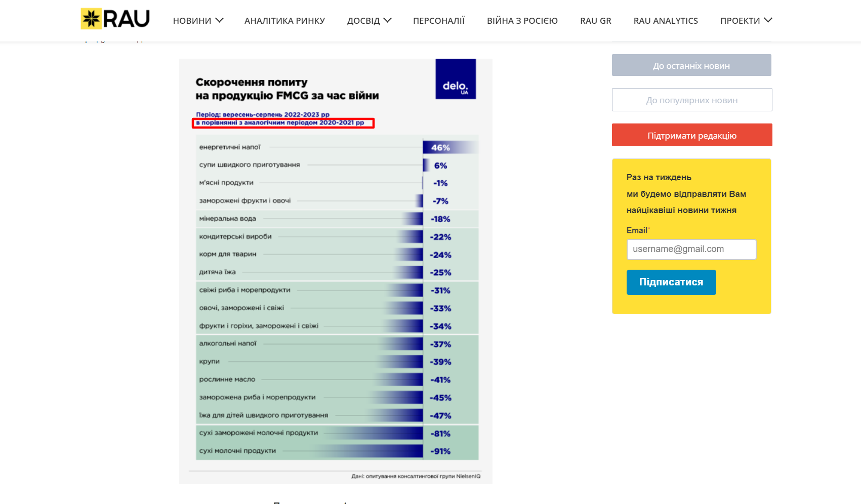Open the АНАЛІТИКА РИНКУ menu item
This screenshot has width=861, height=504.
284,21
